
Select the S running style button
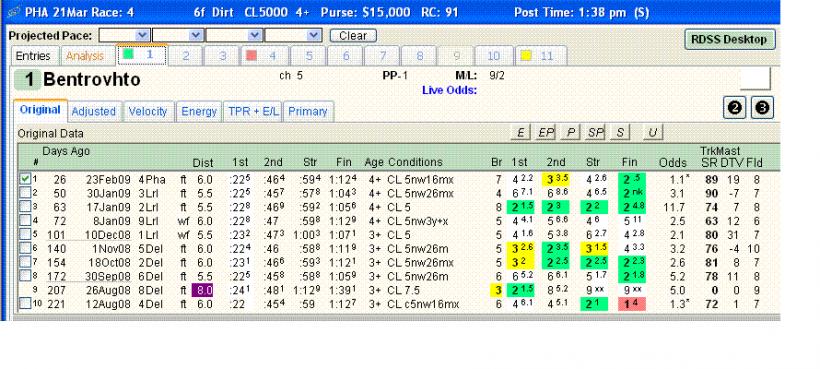click(620, 133)
